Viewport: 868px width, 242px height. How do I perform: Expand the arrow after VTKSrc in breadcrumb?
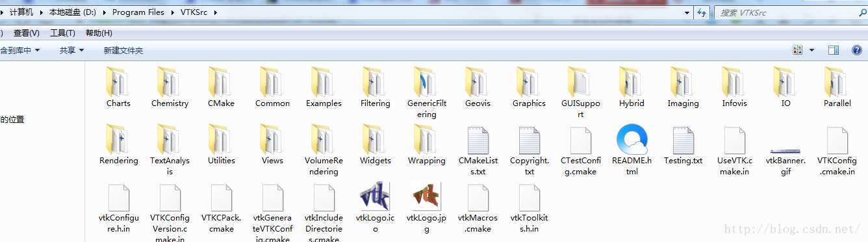(x=215, y=12)
